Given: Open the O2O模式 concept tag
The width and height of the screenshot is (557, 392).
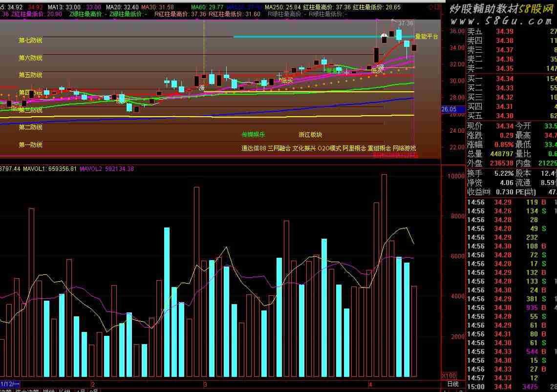Looking at the screenshot, I should tap(329, 148).
